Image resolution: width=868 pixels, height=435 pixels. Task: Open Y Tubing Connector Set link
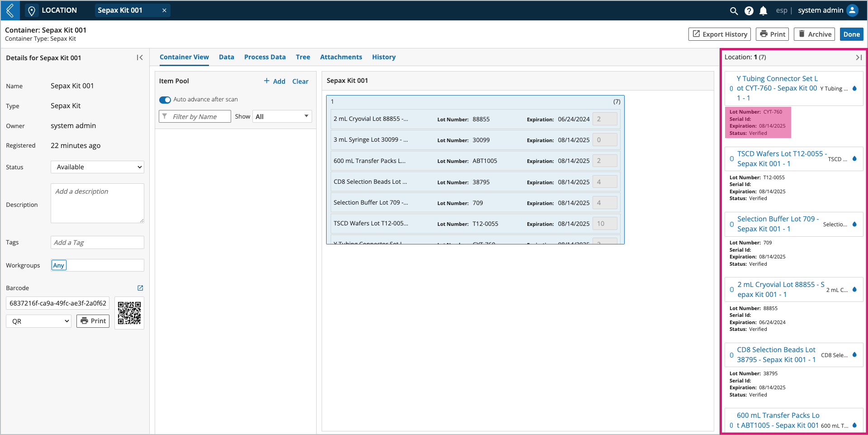(777, 88)
